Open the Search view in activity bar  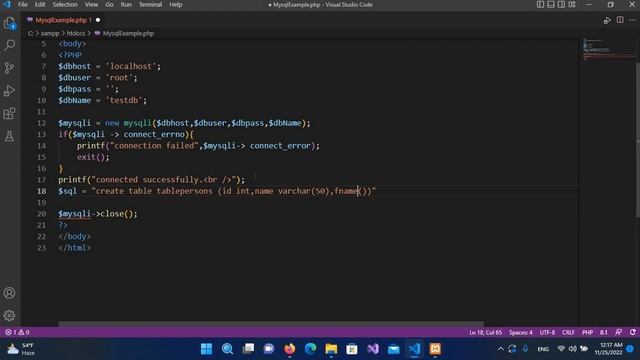[9, 45]
